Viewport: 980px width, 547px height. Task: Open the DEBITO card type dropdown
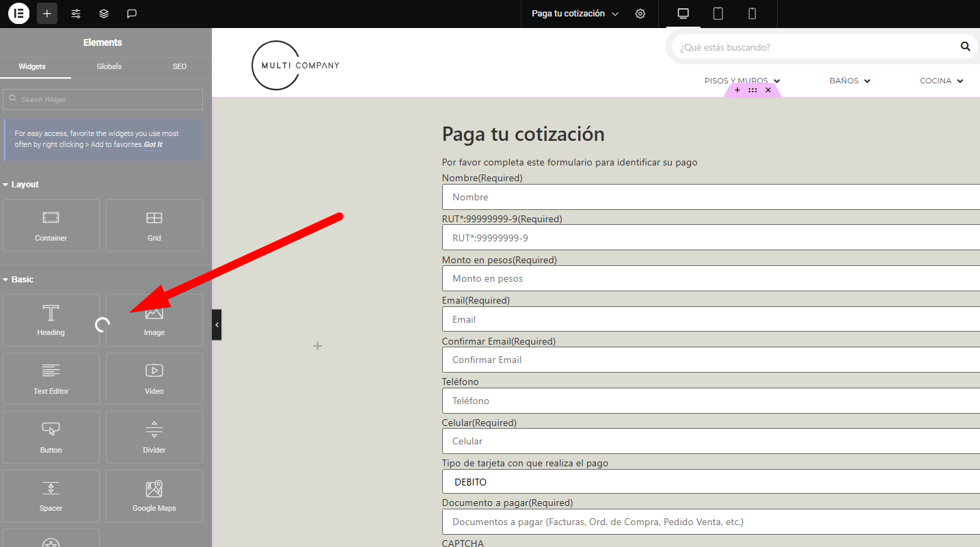(x=711, y=482)
